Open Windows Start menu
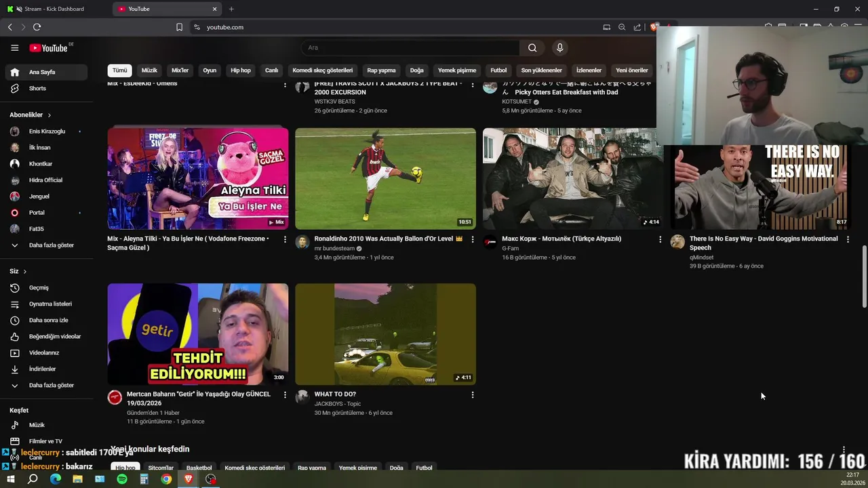 pos(10,479)
